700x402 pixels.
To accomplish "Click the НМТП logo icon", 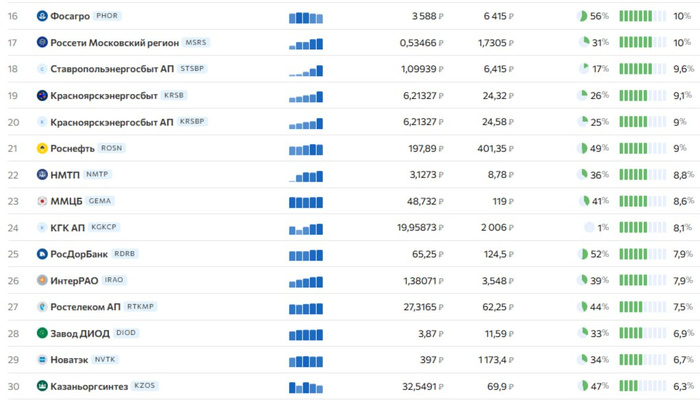I will click(x=42, y=175).
